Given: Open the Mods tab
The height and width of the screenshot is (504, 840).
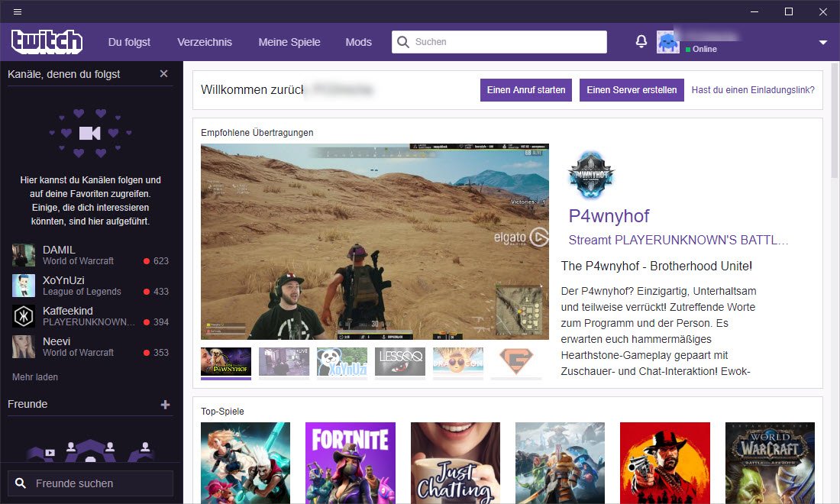Looking at the screenshot, I should (358, 42).
